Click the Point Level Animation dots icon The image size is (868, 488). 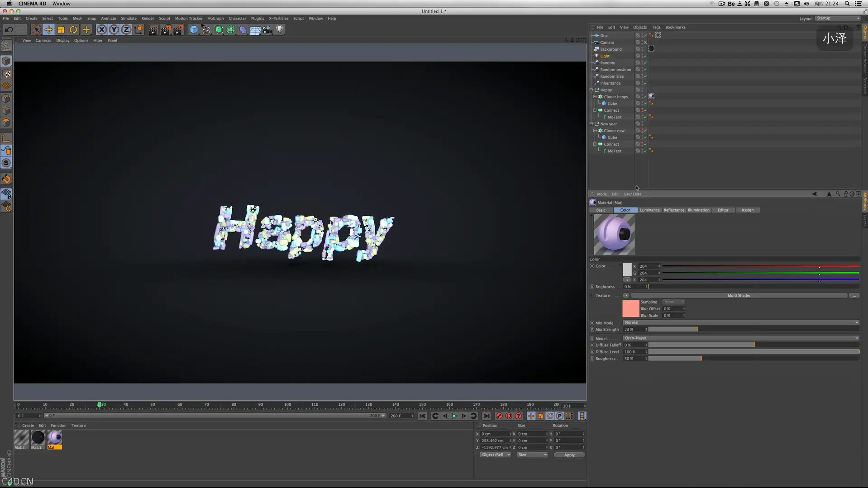569,416
